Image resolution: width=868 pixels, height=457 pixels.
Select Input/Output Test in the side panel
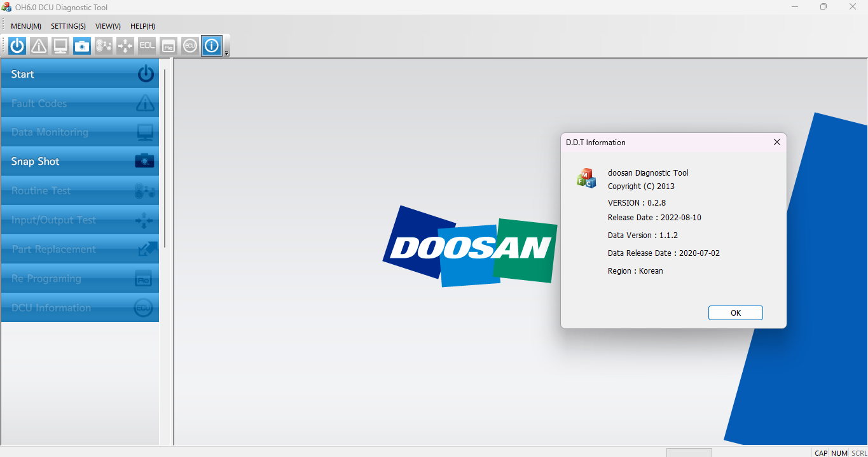pyautogui.click(x=80, y=220)
